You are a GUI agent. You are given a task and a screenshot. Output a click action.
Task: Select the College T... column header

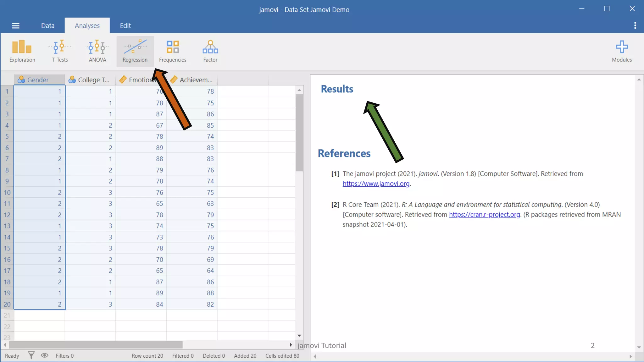(x=93, y=80)
